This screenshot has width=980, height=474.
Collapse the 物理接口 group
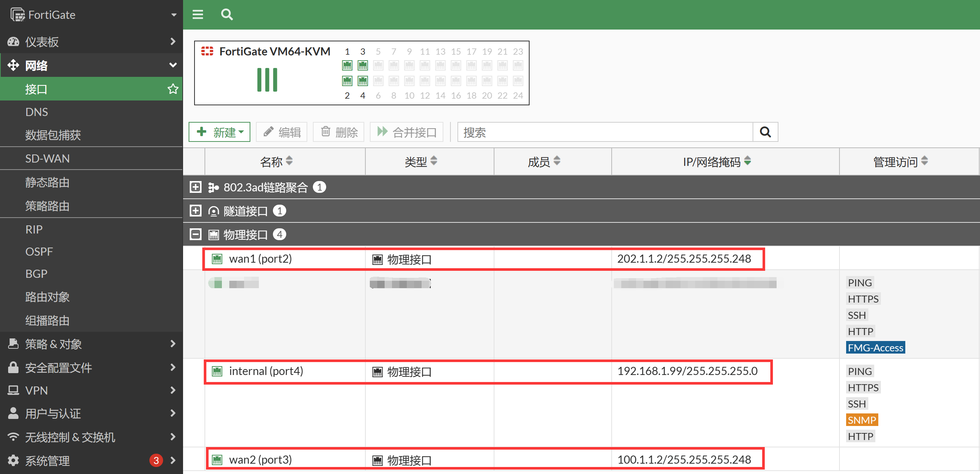[196, 234]
